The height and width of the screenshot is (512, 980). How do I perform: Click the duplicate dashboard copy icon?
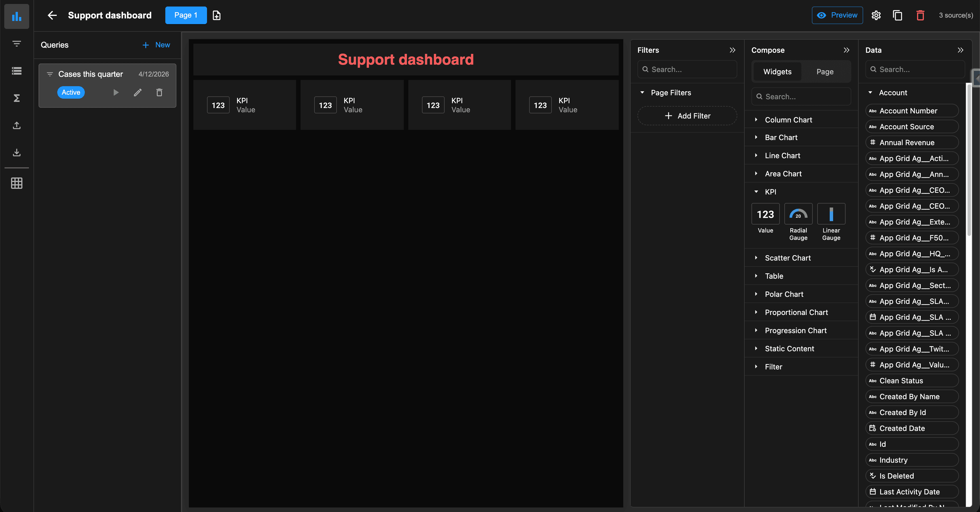pyautogui.click(x=897, y=15)
